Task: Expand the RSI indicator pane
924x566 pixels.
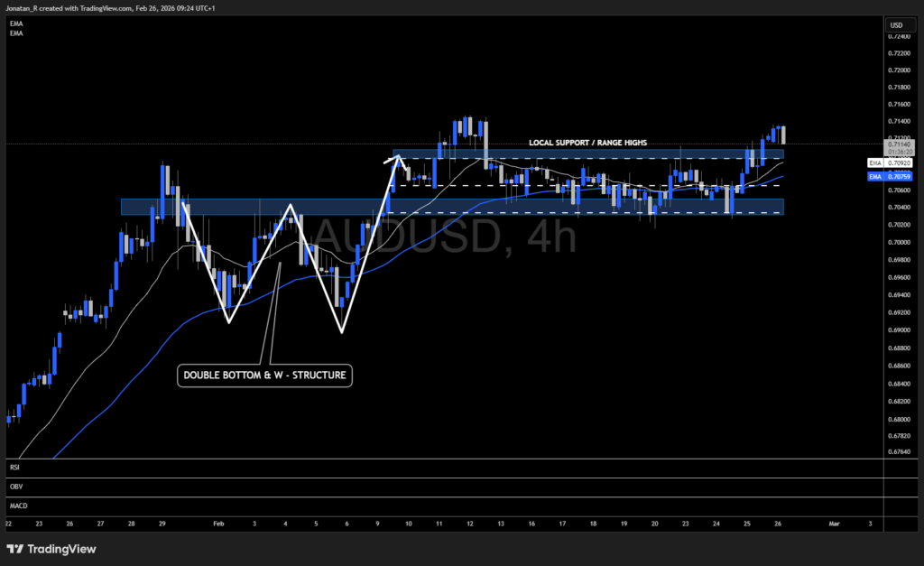Action: pos(14,468)
